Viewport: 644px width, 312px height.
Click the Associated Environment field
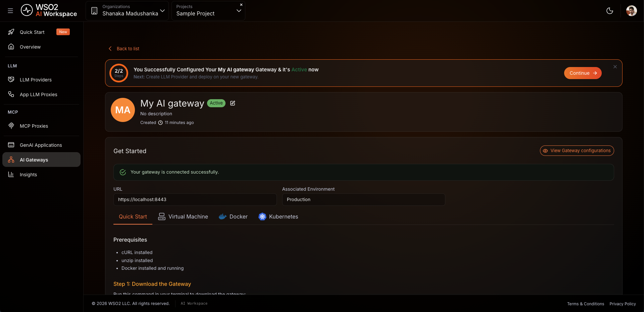point(363,199)
